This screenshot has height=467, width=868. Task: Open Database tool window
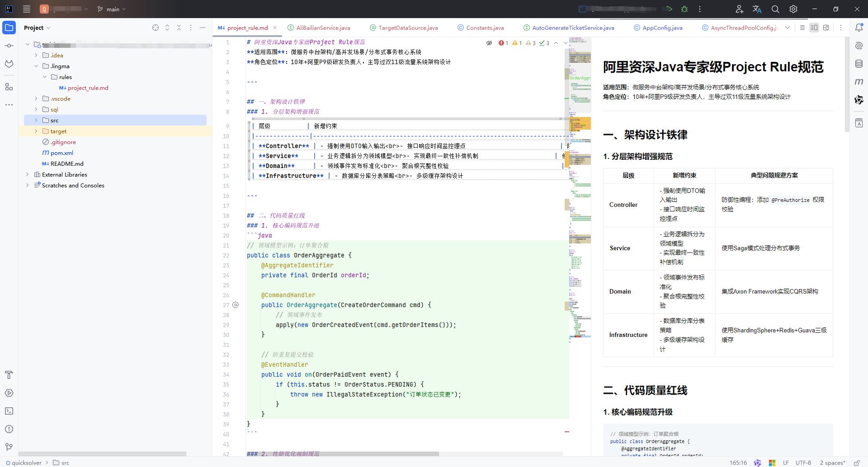pos(859,64)
